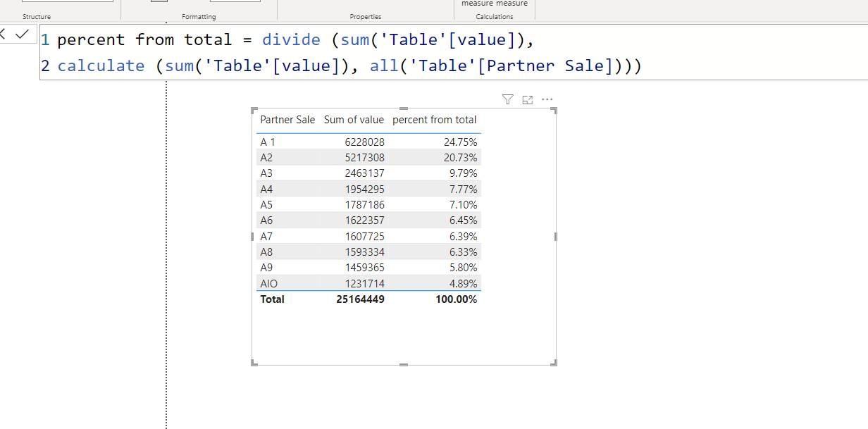Select the AIO partner cell
The image size is (868, 429).
pos(268,283)
